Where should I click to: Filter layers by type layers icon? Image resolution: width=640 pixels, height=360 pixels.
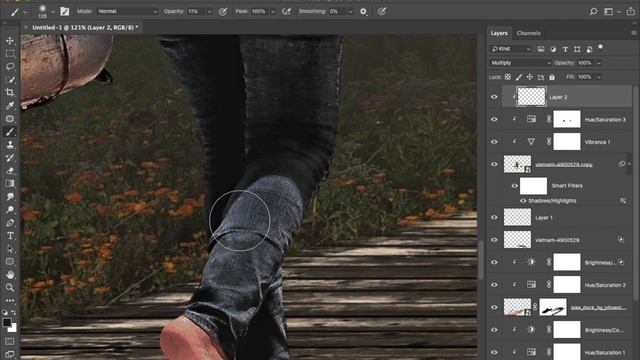[x=565, y=49]
